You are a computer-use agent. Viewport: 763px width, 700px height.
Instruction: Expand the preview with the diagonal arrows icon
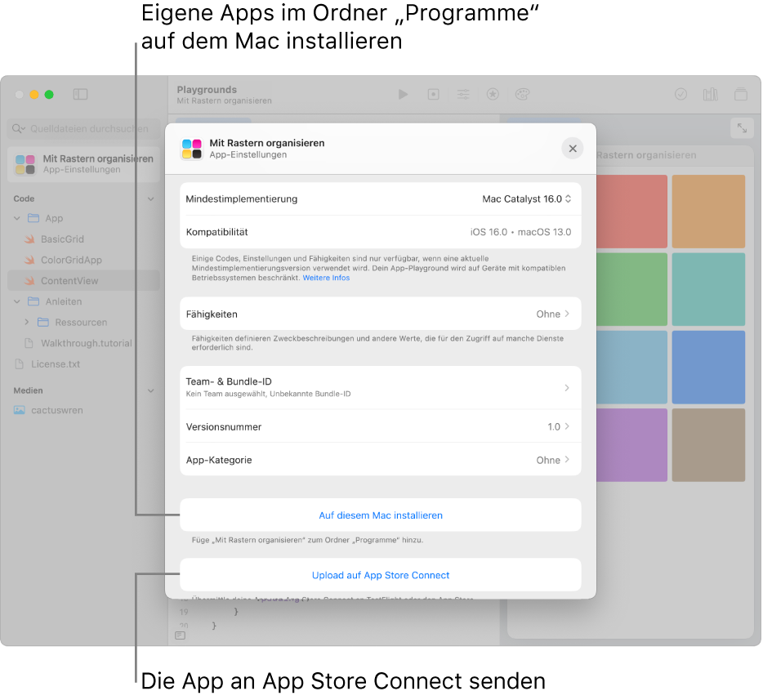(x=742, y=128)
